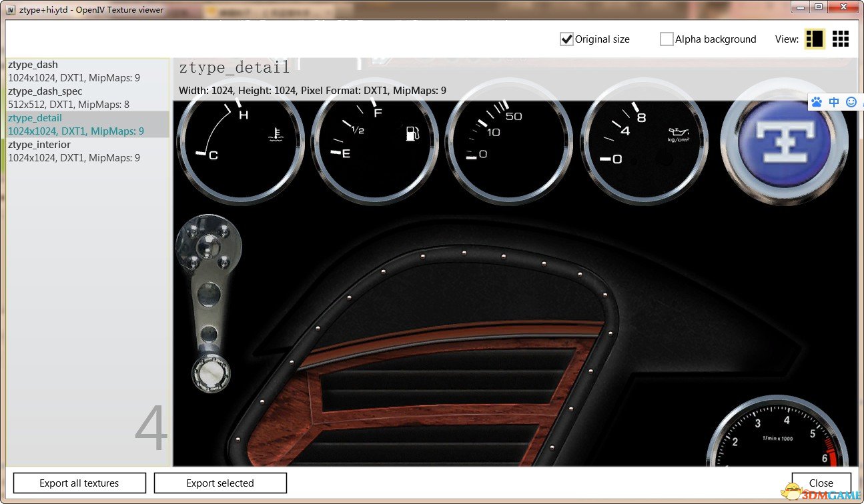Click the View: label
Viewport: 864px width, 504px height.
point(787,39)
